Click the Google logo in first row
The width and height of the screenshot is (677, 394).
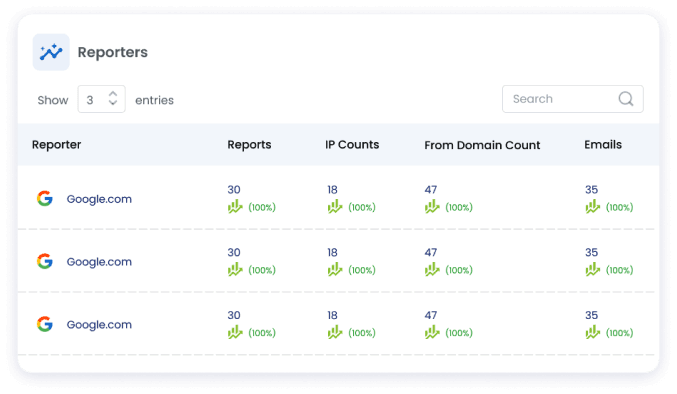(44, 199)
